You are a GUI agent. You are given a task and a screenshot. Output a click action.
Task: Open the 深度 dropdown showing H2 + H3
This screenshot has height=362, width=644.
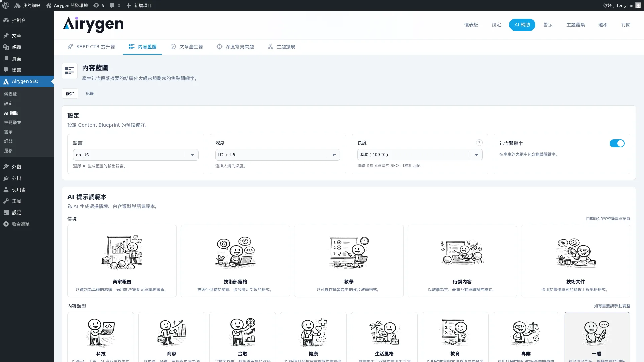click(278, 155)
